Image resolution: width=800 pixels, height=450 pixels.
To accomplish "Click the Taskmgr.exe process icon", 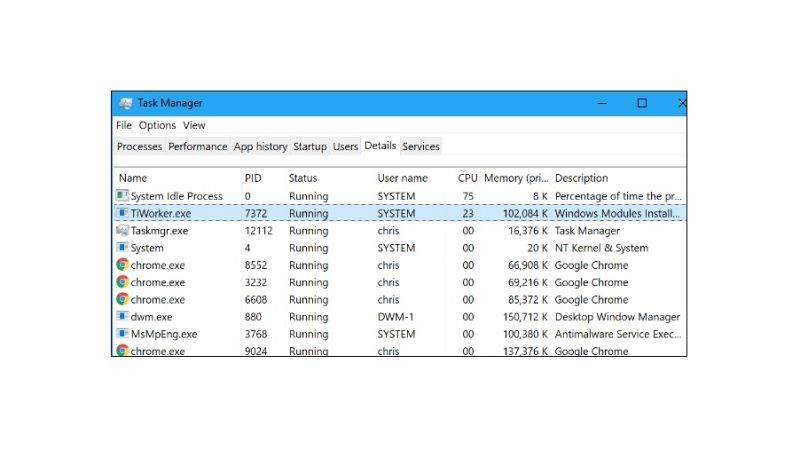I will [122, 230].
